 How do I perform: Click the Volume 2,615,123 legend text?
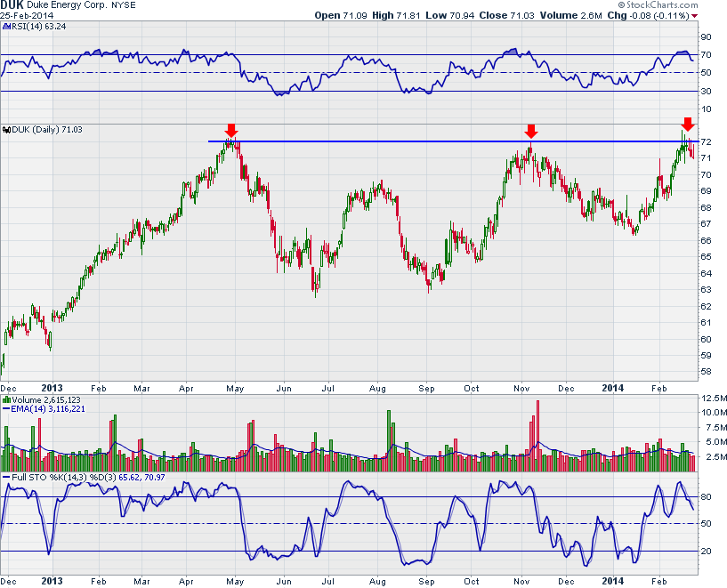(x=46, y=400)
